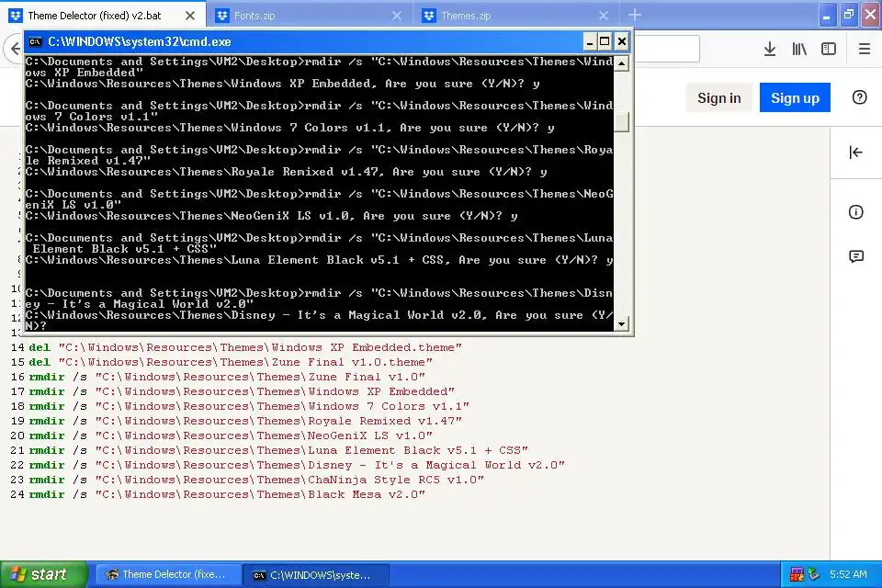Click the 5:52 AM taskbar clock
Image resolution: width=882 pixels, height=588 pixels.
pos(848,574)
